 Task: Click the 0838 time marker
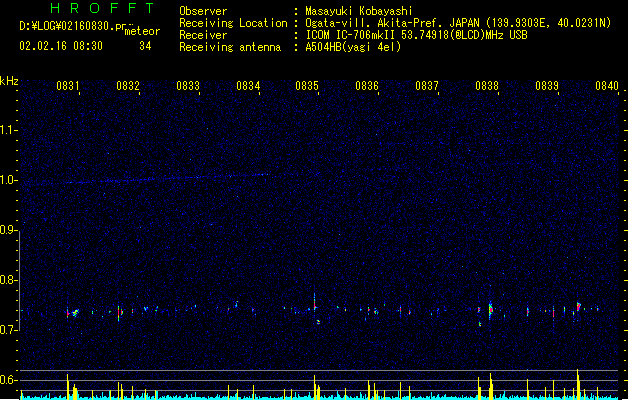tap(487, 86)
